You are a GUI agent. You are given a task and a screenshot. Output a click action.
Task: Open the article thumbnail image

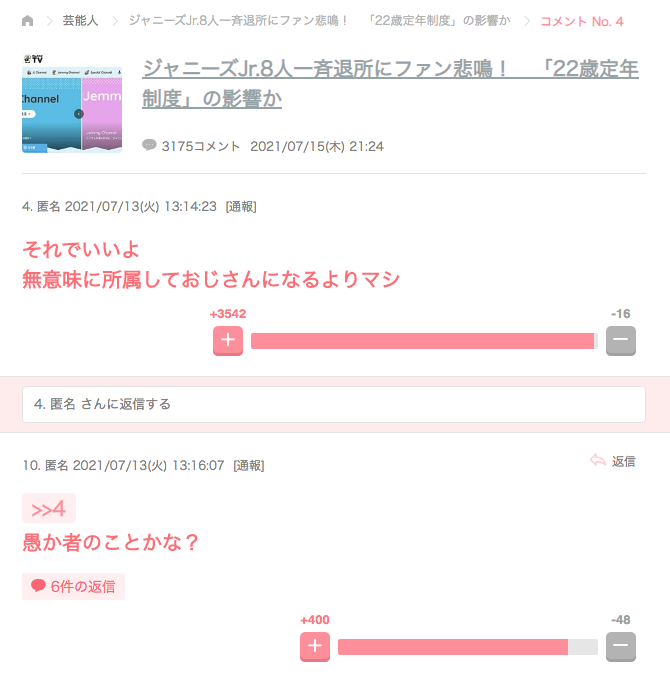72,103
